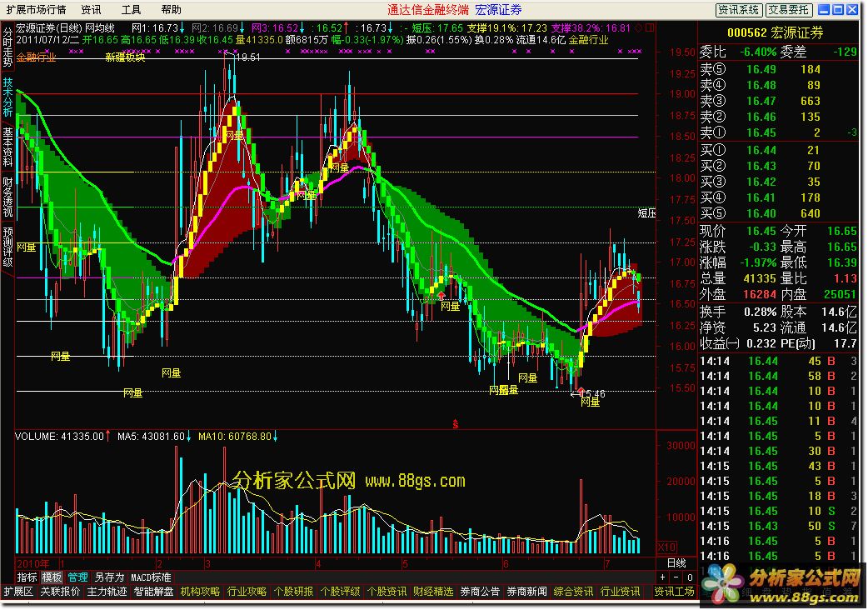Open the 主力轨迹 bottom tab
The height and width of the screenshot is (610, 868).
click(107, 592)
